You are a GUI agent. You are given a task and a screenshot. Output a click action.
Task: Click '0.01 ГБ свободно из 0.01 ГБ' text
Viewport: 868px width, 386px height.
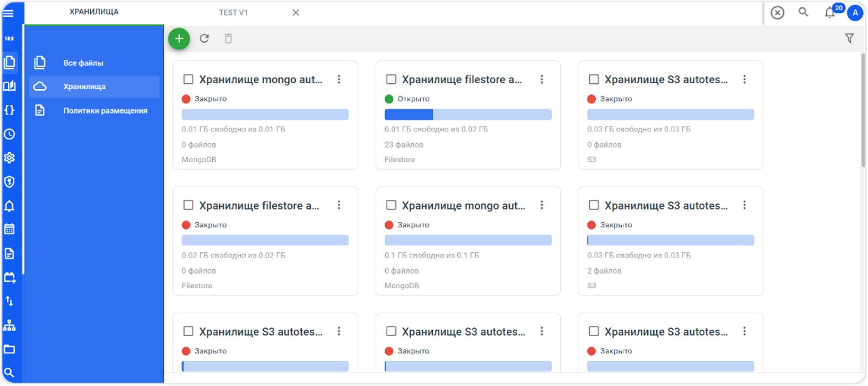[233, 129]
